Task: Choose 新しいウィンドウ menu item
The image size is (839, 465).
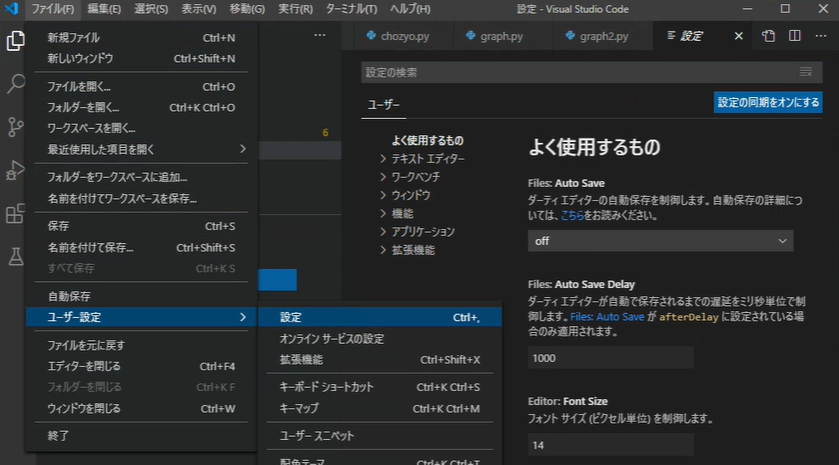Action: click(x=141, y=59)
